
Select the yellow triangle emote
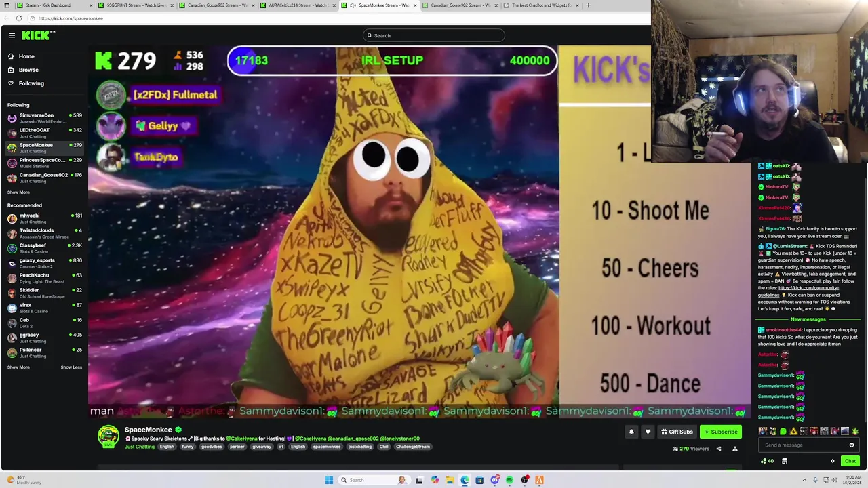tap(793, 431)
